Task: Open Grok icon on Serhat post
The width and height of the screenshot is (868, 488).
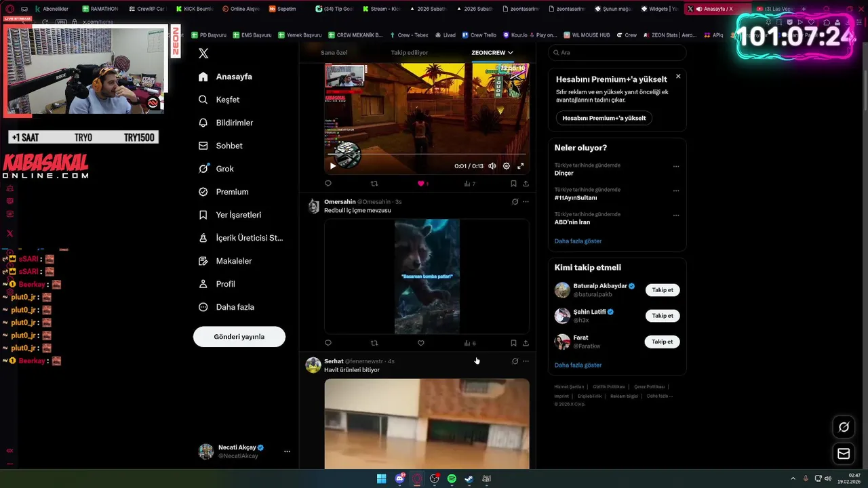Action: pyautogui.click(x=515, y=361)
